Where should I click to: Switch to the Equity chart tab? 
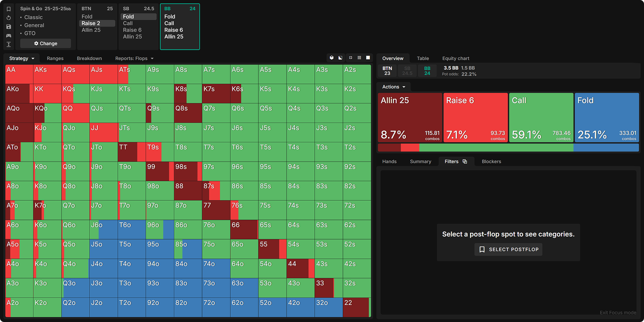point(456,58)
